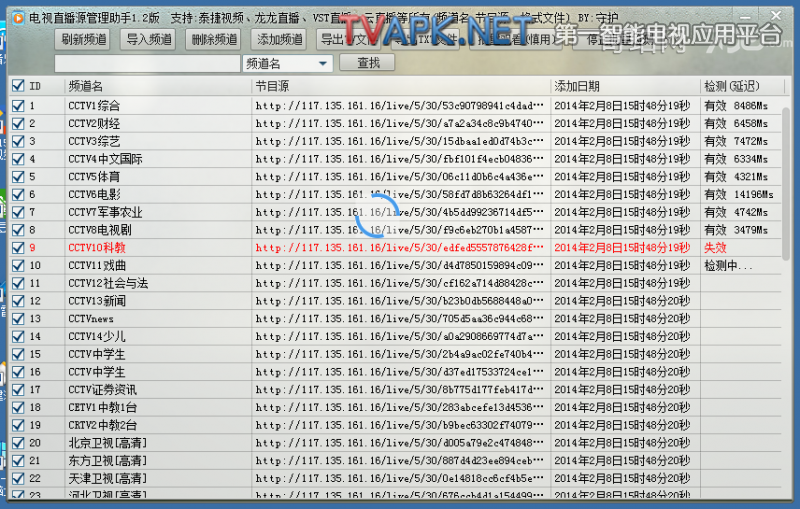Toggle the checkbox for CETV1中教1台 row

tap(18, 408)
